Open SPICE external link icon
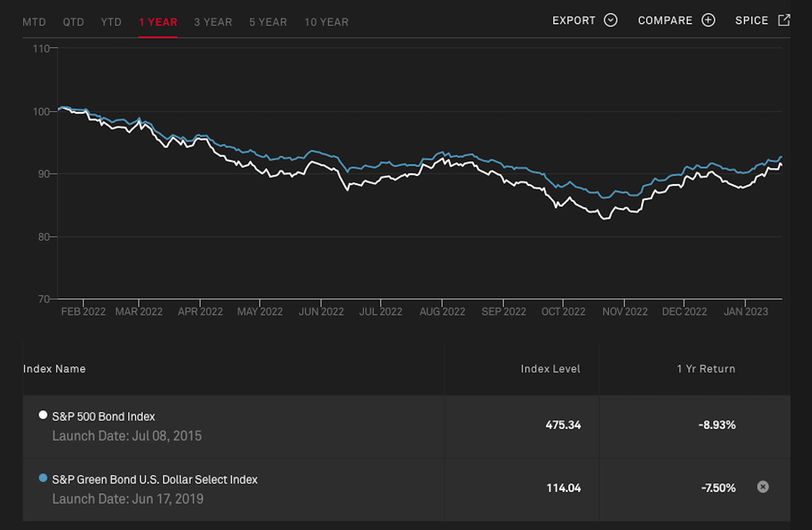Viewport: 812px width, 530px height. click(x=784, y=20)
